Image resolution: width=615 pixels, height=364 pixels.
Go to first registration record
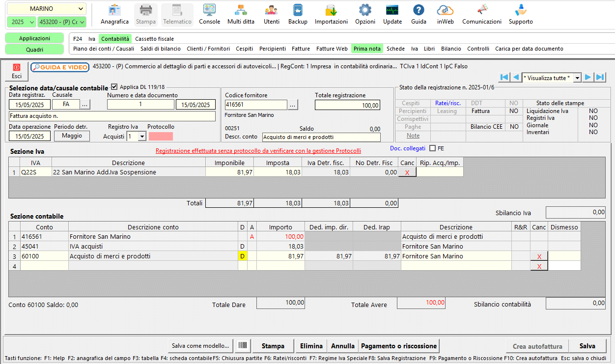point(504,77)
